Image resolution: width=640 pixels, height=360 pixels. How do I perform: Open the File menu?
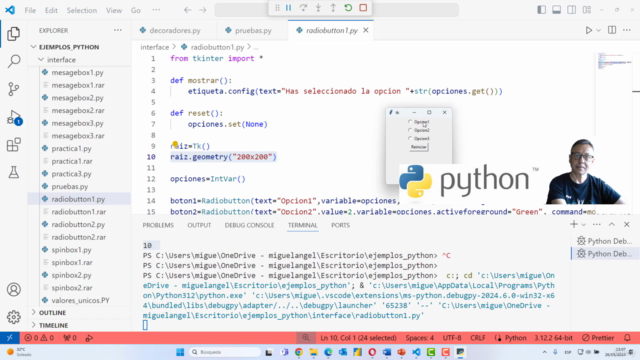click(x=30, y=10)
